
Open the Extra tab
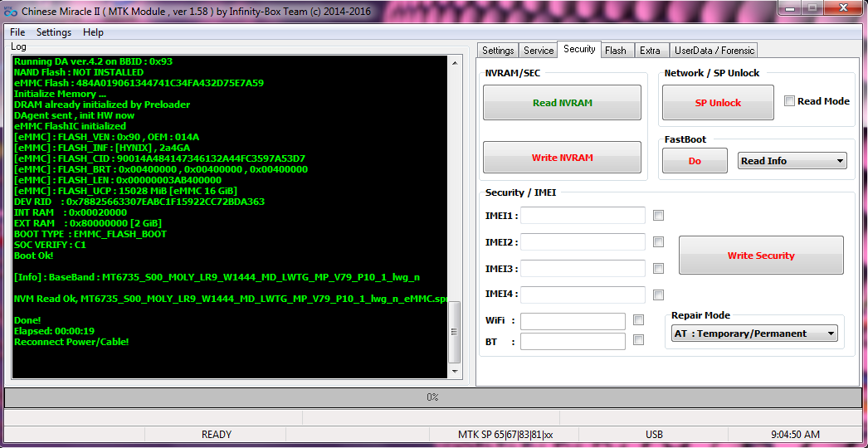click(650, 51)
